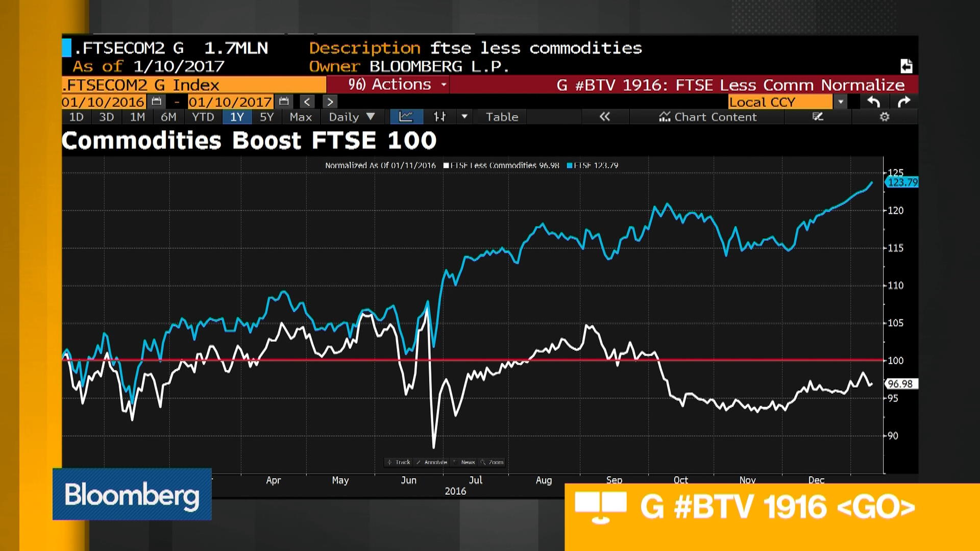Select the 1M time range
Viewport: 980px width, 551px height.
pos(137,117)
